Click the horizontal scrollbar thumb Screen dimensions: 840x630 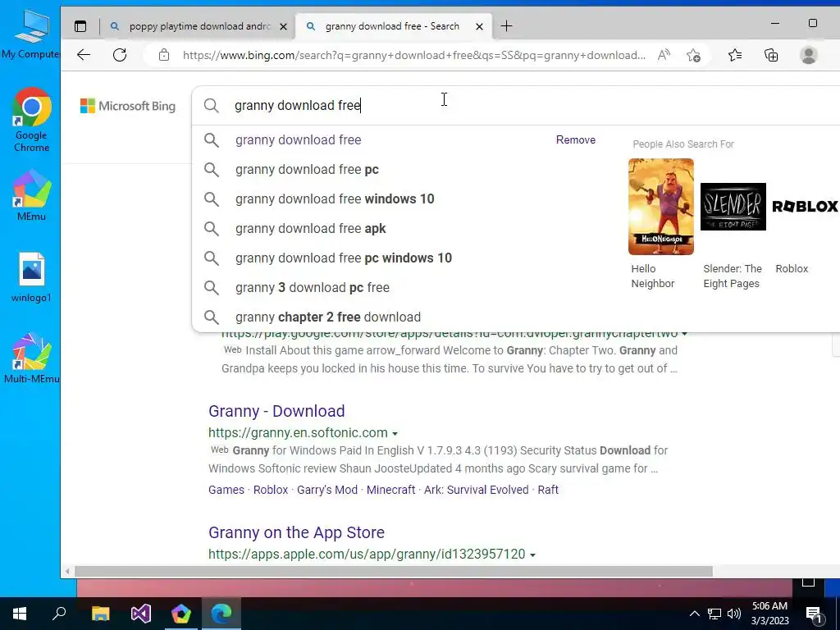click(393, 572)
